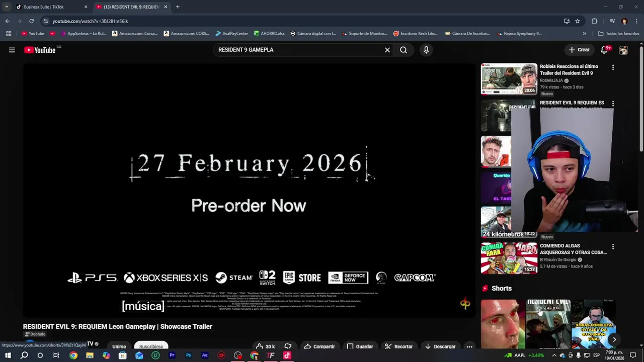Open the COMIENDO ALGAS ASQUEROSAS video thumbnail
Viewport: 644px width, 362px height.
click(x=509, y=258)
